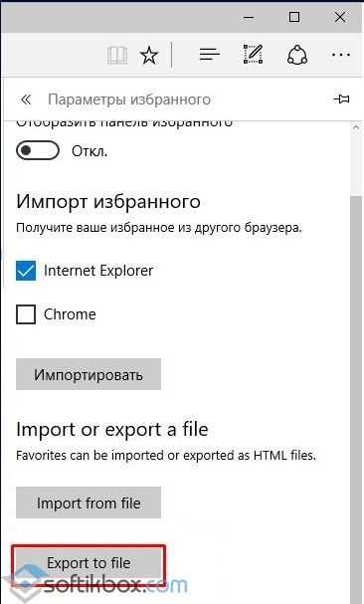Add page to favorites with star icon

149,55
